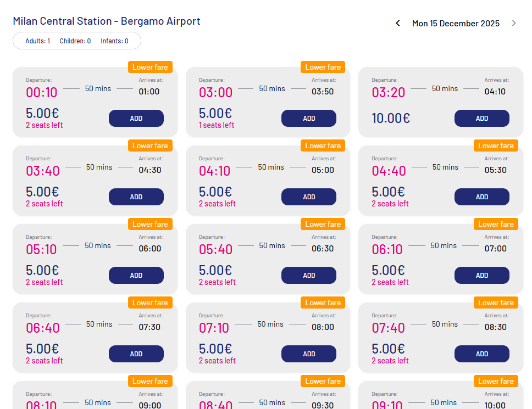Image resolution: width=532 pixels, height=409 pixels.
Task: Go to next day arrow
Action: [x=514, y=23]
